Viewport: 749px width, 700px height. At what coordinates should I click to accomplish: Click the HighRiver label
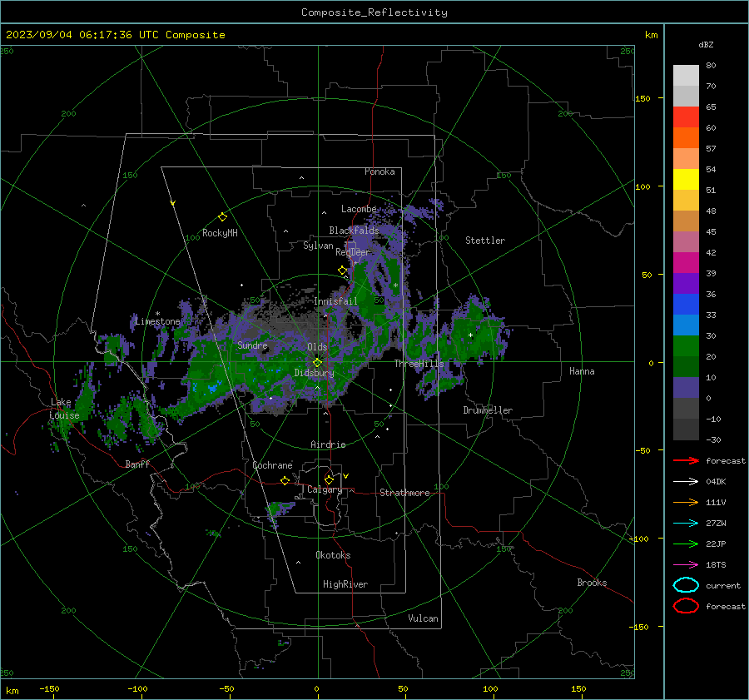click(345, 584)
